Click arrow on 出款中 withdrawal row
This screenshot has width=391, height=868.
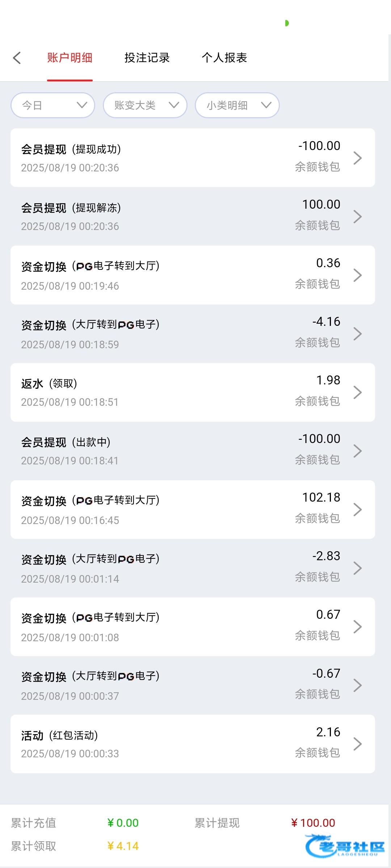357,451
